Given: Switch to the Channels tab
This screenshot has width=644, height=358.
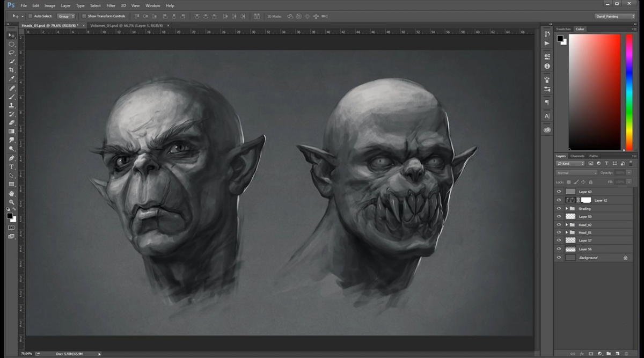Looking at the screenshot, I should [x=577, y=156].
